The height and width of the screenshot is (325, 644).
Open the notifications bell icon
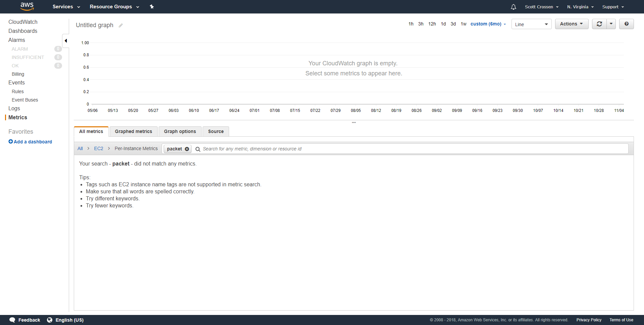point(513,7)
